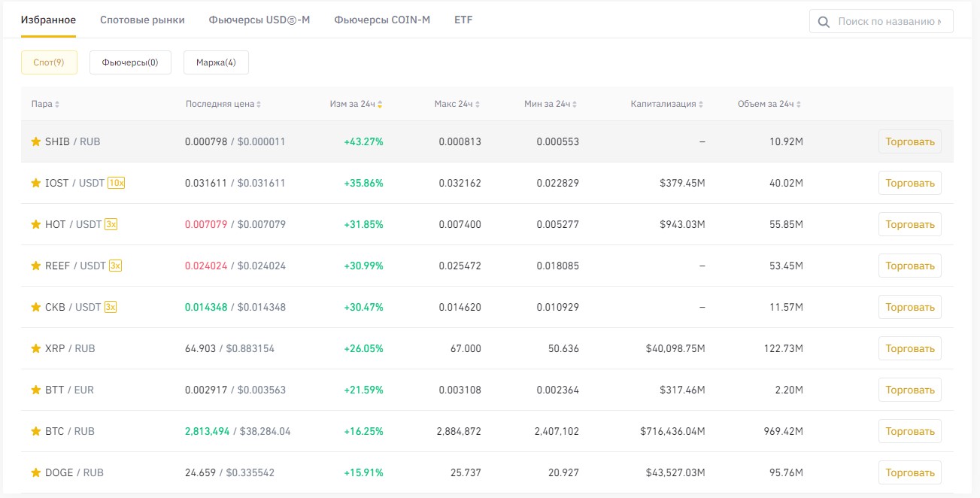Image resolution: width=980 pixels, height=498 pixels.
Task: Click Торговать for IOST / USDT
Action: (910, 183)
